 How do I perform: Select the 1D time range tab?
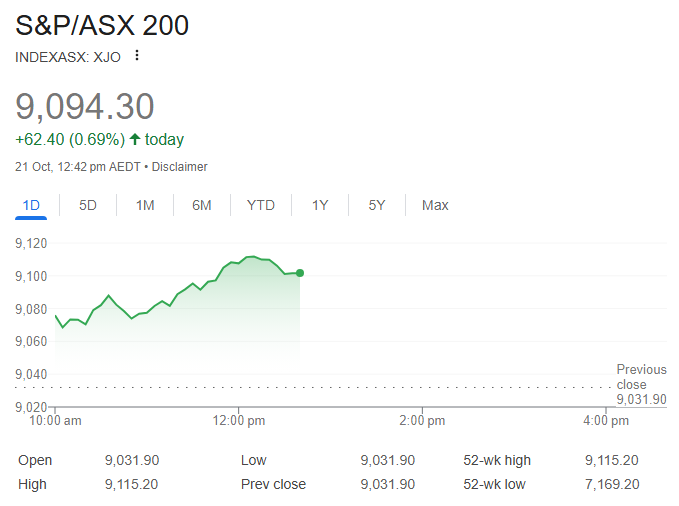click(31, 205)
